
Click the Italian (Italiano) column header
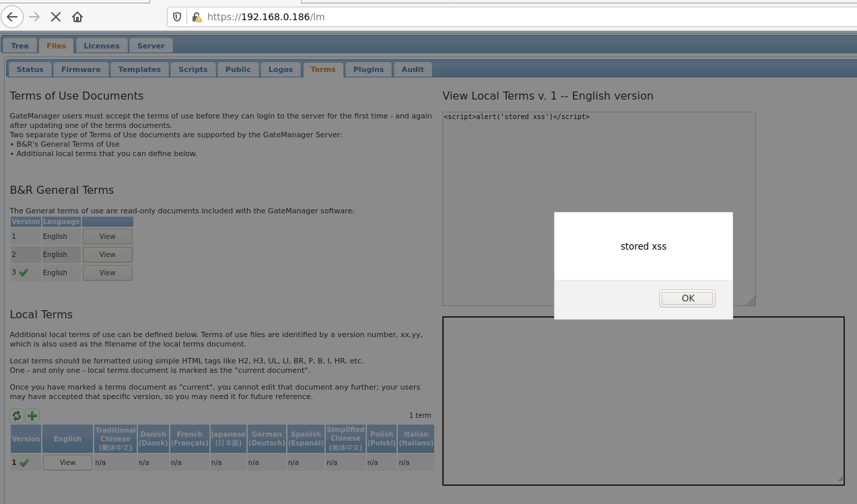(416, 439)
